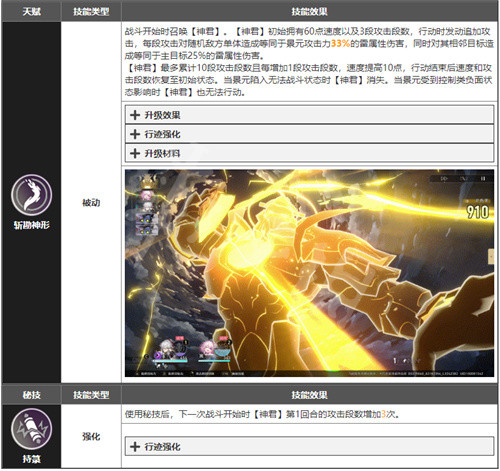
Task: Click the 天赋 column header
Action: click(x=31, y=12)
